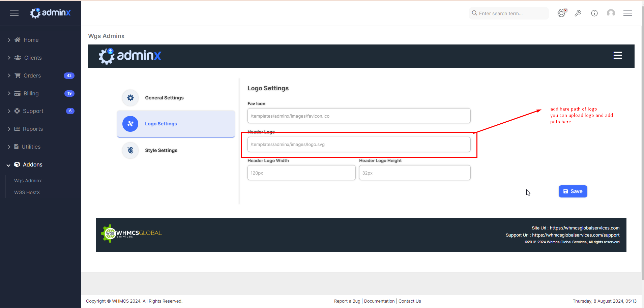This screenshot has height=308, width=644.
Task: Open the wrench tool icon in header
Action: point(578,13)
